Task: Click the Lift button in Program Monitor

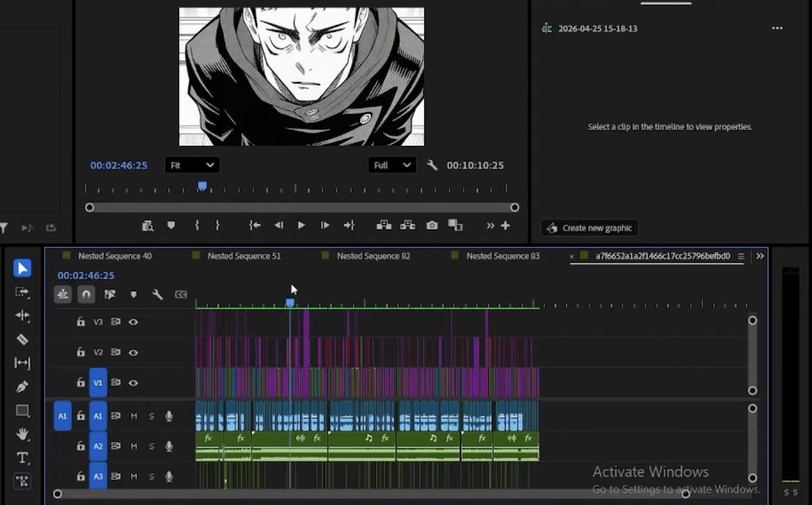Action: tap(384, 225)
